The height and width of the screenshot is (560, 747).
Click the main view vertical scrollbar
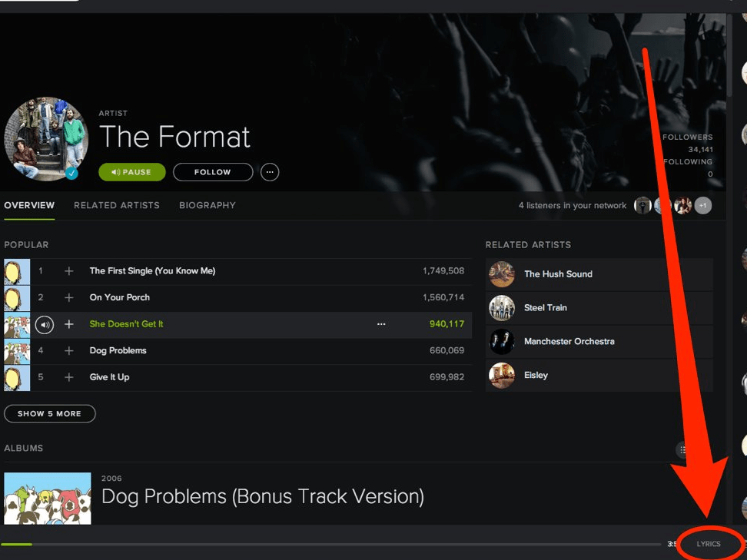[729, 55]
